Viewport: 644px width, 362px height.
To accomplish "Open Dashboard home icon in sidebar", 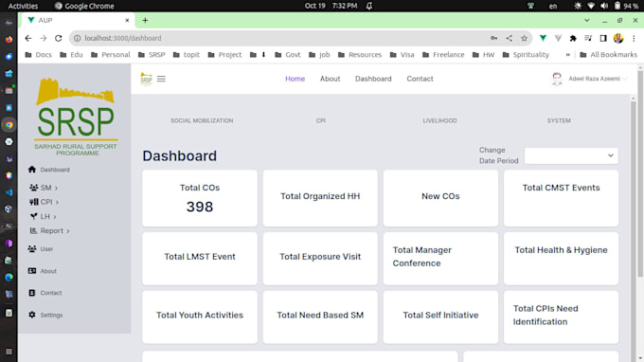I will click(x=32, y=170).
